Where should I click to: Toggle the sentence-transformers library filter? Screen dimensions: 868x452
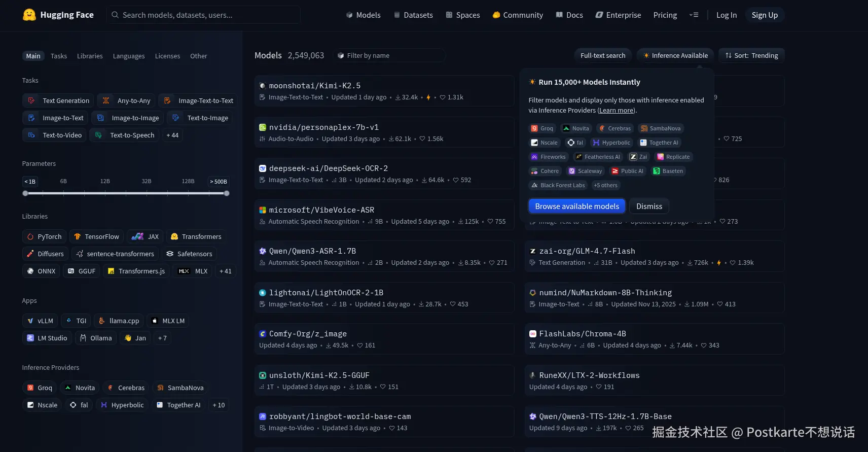click(115, 254)
